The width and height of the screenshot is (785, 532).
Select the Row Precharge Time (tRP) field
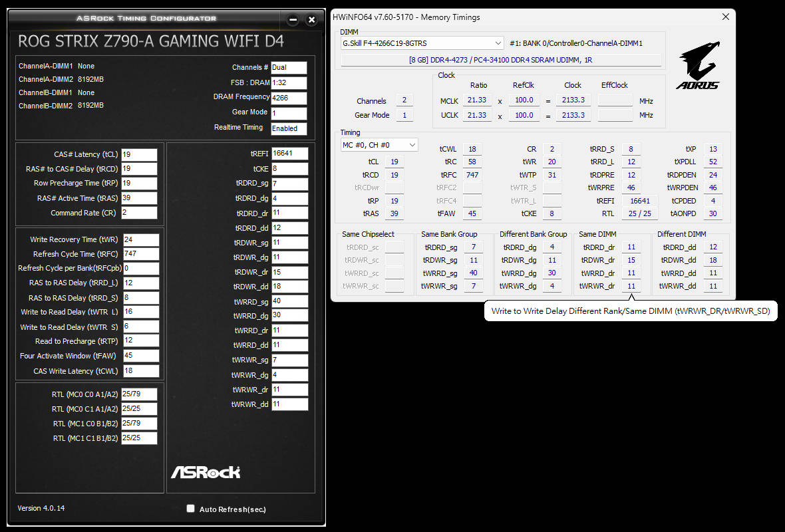coord(139,184)
